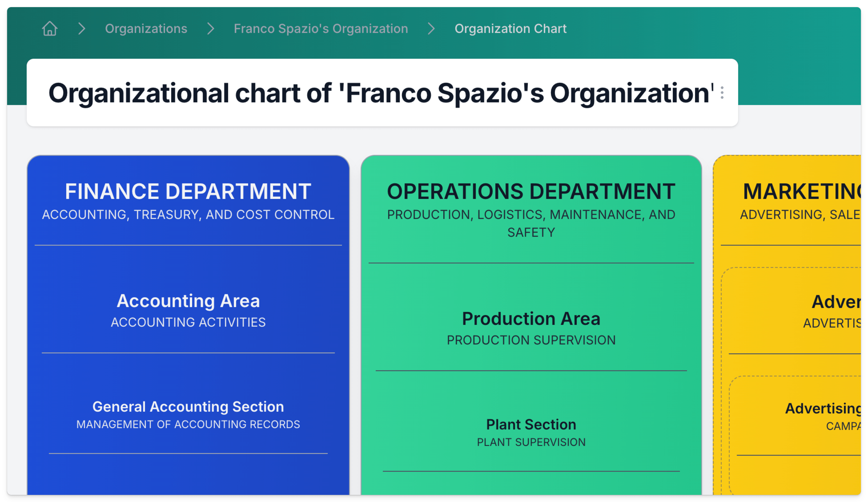This screenshot has width=868, height=502.
Task: Open Franco Spazio's Organization breadcrumb
Action: click(x=321, y=29)
